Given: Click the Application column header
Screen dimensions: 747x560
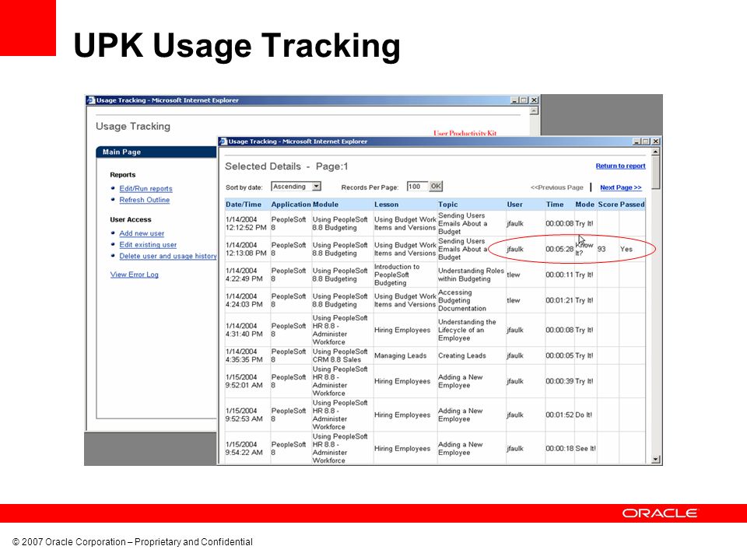Looking at the screenshot, I should (x=290, y=205).
